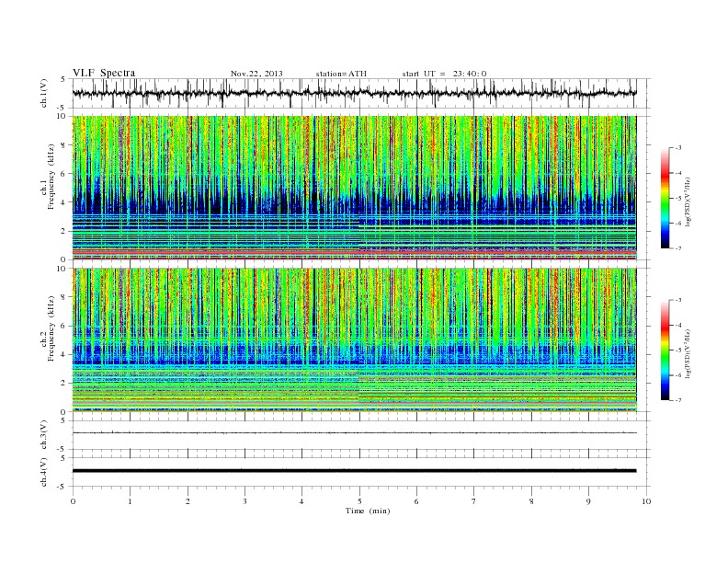Click inside the ch.2 frequency spectrogram
728x563 pixels.
pyautogui.click(x=354, y=340)
